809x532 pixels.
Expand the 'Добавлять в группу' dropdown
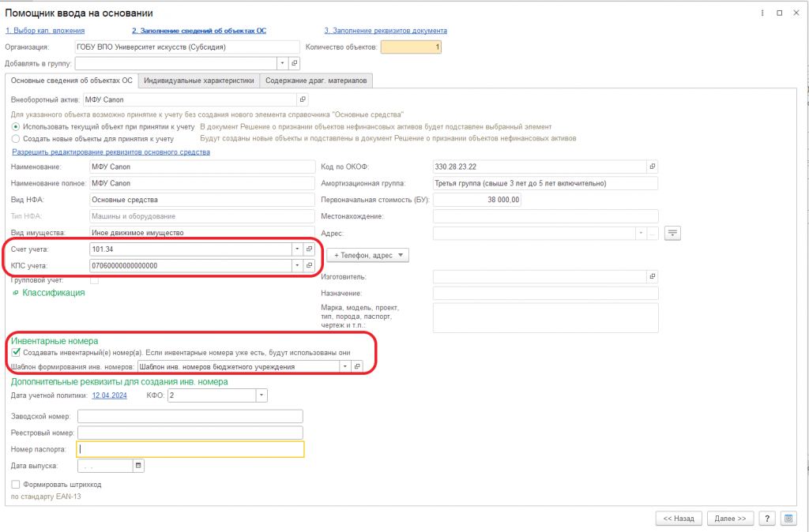coord(283,63)
